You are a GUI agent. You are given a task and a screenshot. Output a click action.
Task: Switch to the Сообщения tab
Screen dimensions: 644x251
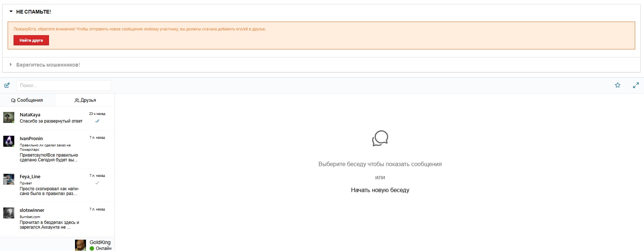tap(27, 100)
